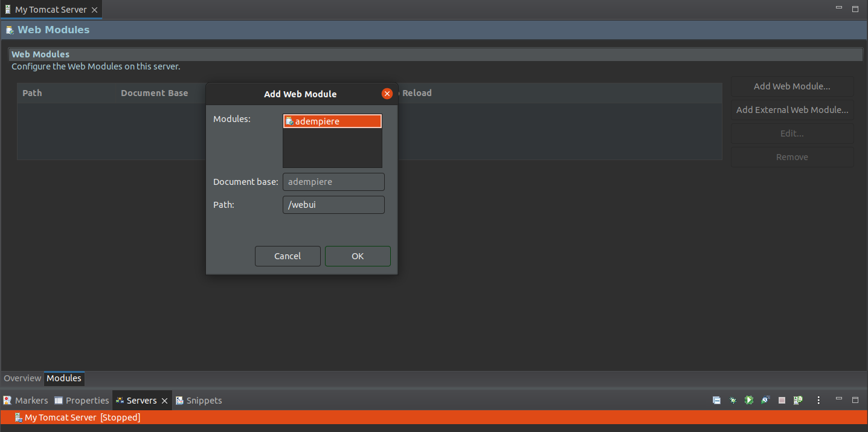Stop the server with square icon

coord(782,400)
